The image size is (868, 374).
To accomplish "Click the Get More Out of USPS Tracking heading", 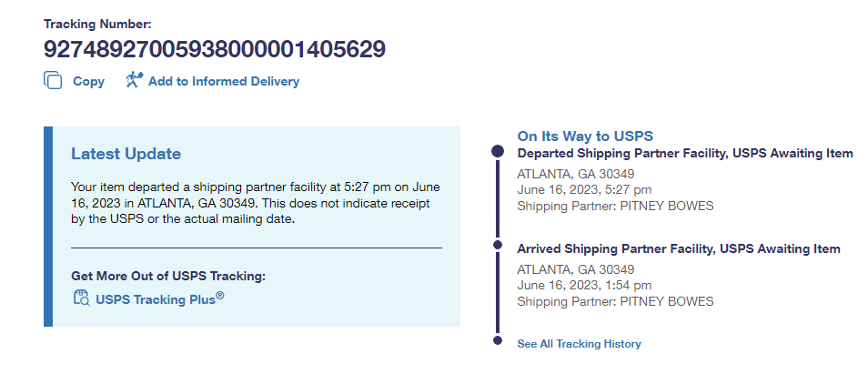I will pos(167,276).
